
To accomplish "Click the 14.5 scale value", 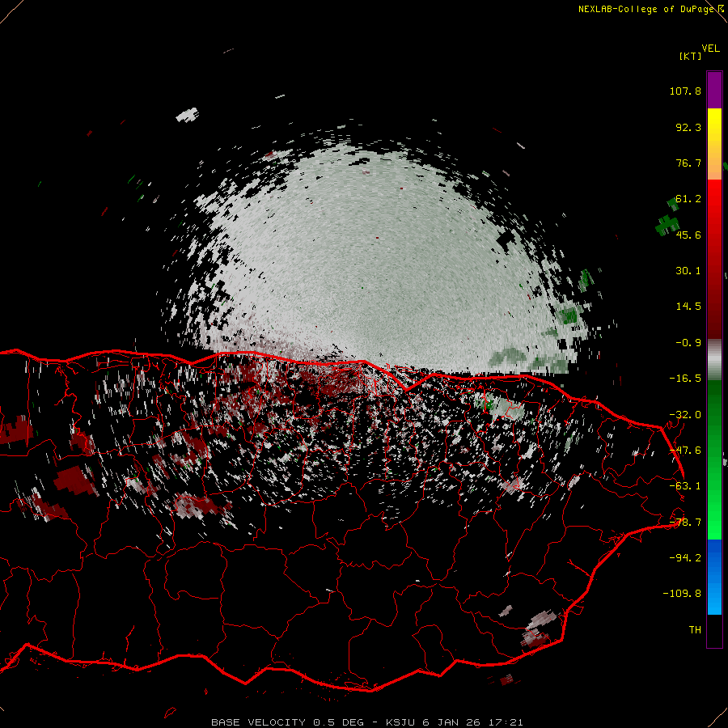I will point(688,307).
